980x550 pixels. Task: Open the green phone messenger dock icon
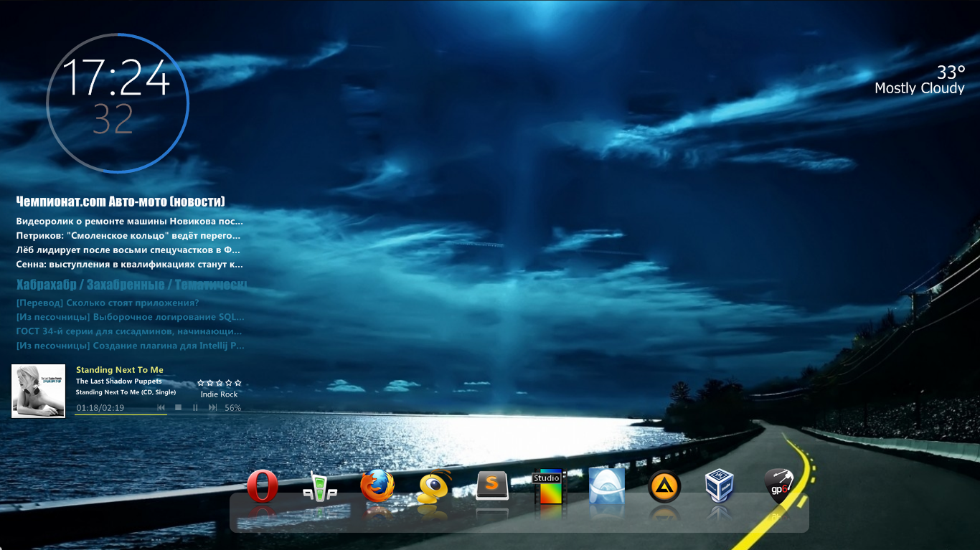click(320, 487)
